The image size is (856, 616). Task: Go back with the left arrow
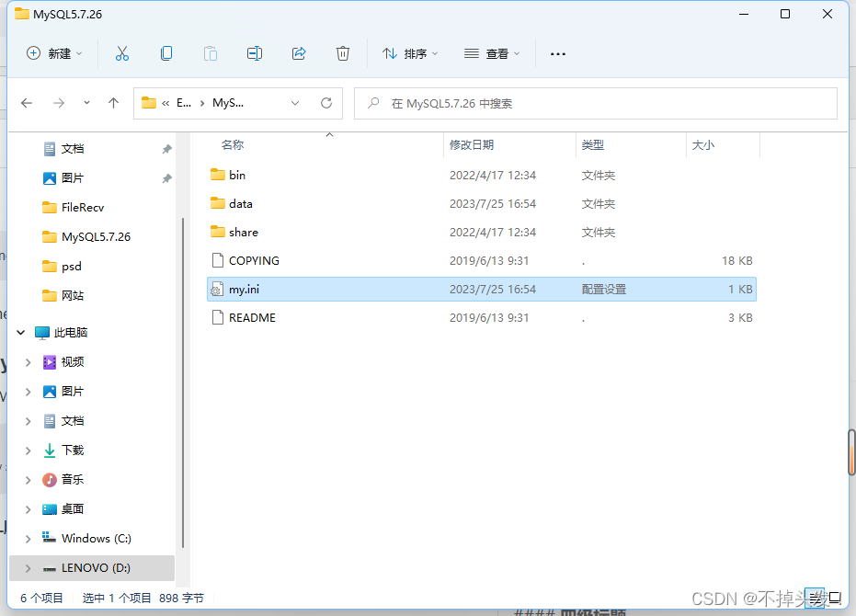26,103
